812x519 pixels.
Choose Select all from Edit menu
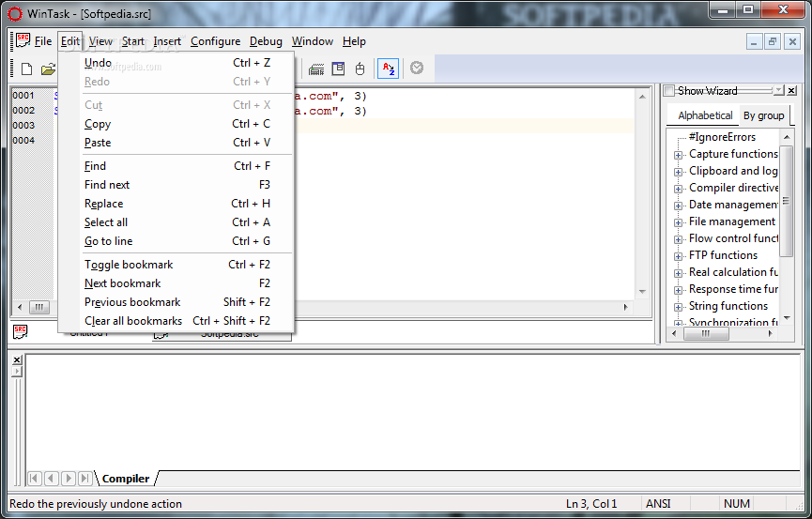pos(177,222)
